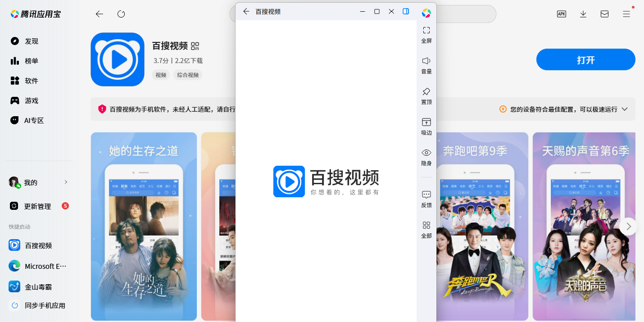Open the downloads manager icon
The width and height of the screenshot is (644, 322).
pos(583,14)
